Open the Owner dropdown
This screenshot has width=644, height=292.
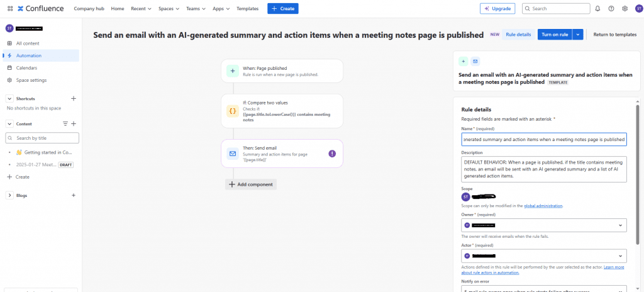click(544, 225)
